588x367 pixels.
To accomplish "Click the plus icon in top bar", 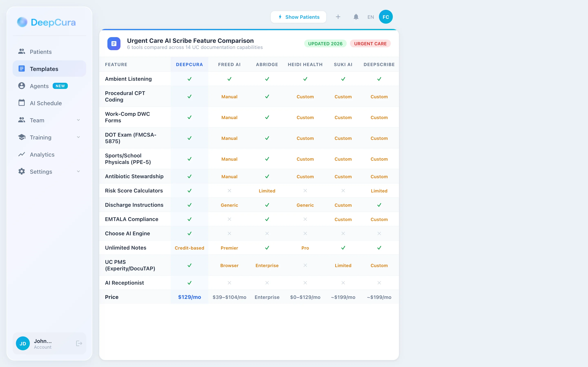I will (338, 17).
